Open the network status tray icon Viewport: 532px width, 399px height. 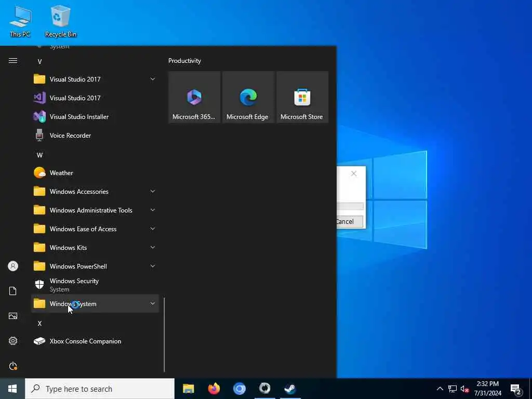tap(453, 389)
